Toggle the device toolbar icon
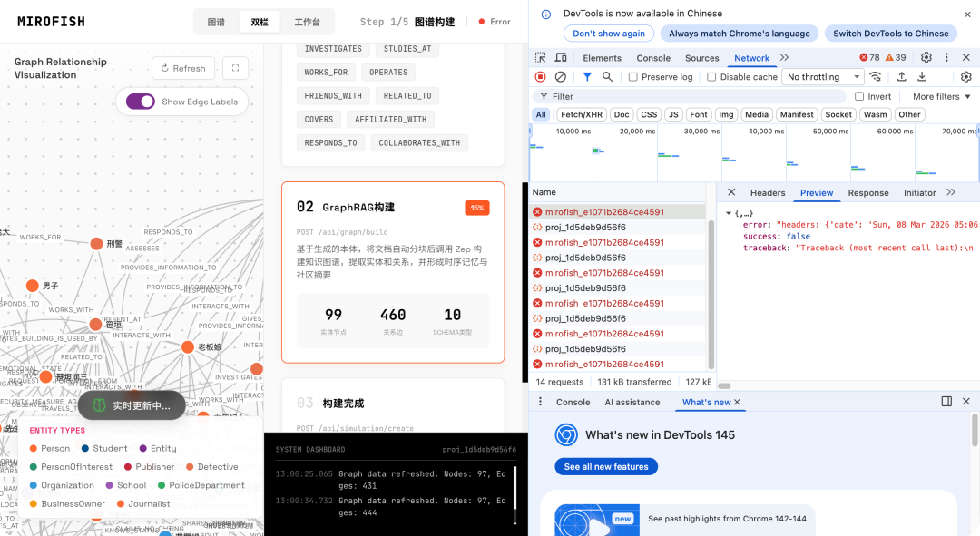This screenshot has height=536, width=980. pos(561,57)
